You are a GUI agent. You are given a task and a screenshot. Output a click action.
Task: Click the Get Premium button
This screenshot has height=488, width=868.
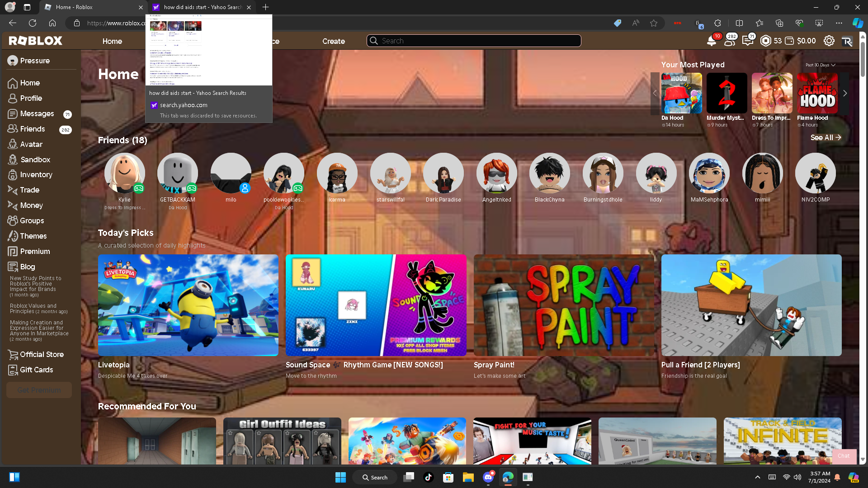(39, 390)
